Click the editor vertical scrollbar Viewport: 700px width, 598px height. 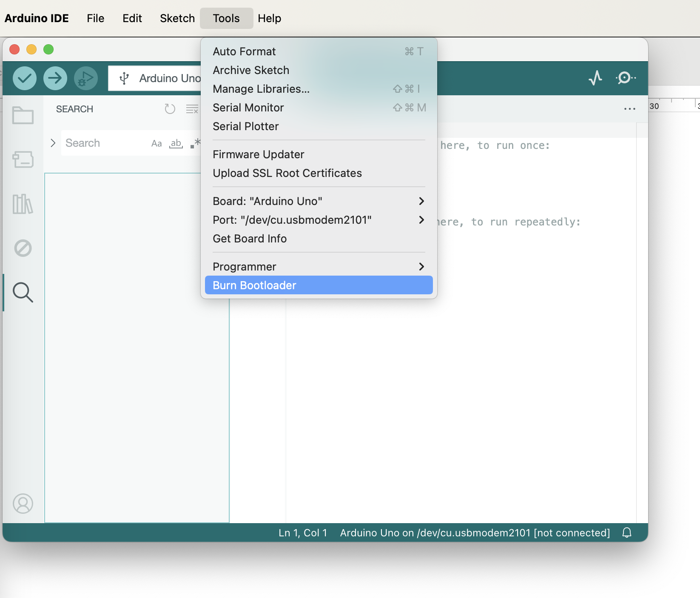tap(642, 323)
